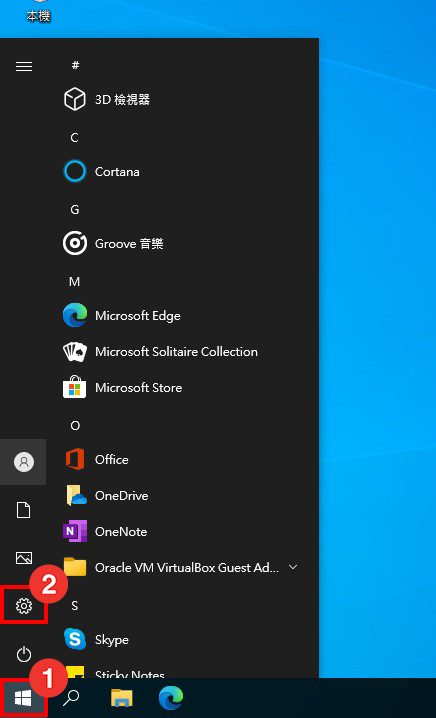Click Microsoft Store bag icon
436x718 pixels.
click(74, 387)
